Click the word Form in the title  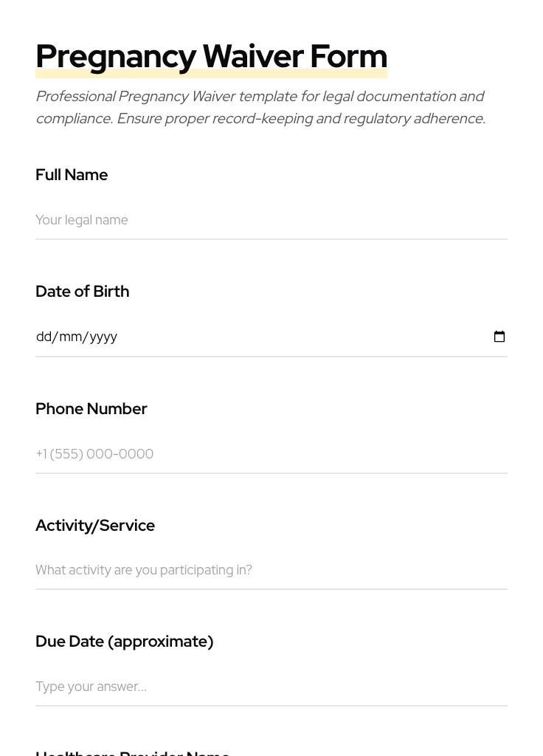coord(348,57)
